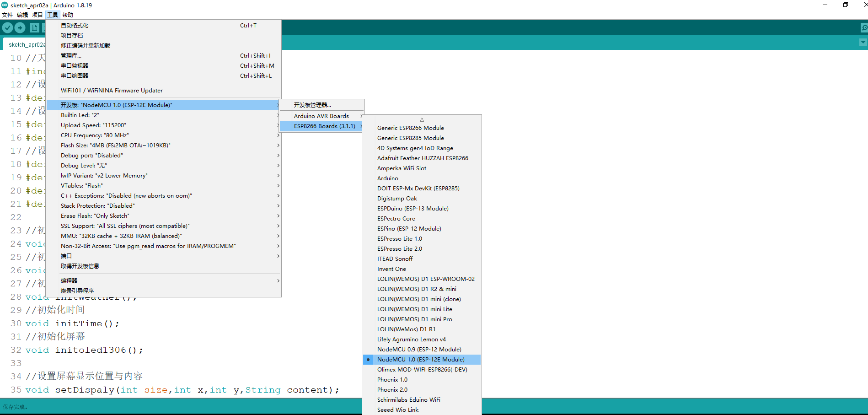This screenshot has width=868, height=415.
Task: Click the Upload arrow toolbar icon
Action: click(20, 28)
